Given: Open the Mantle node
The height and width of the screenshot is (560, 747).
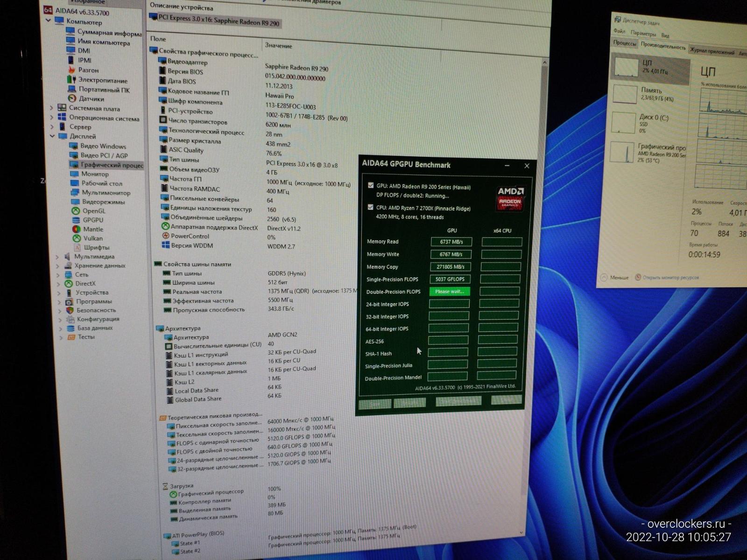Looking at the screenshot, I should tap(87, 229).
